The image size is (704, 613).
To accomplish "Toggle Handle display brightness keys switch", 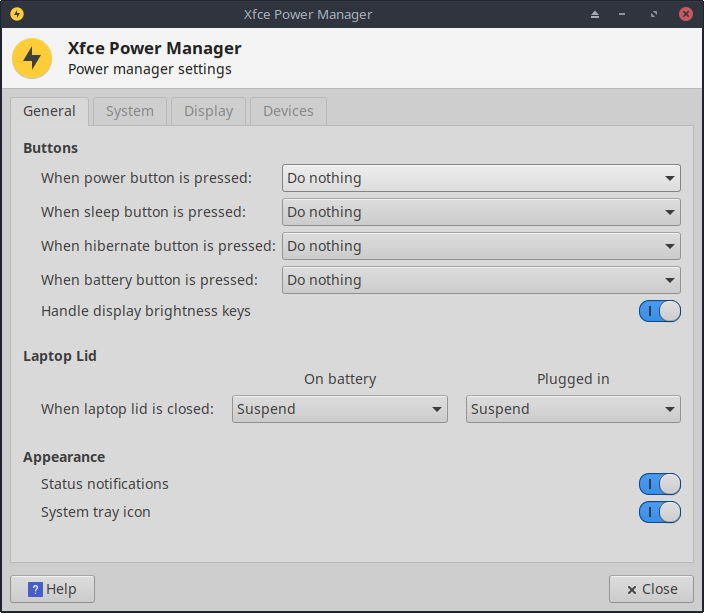I will coord(659,311).
